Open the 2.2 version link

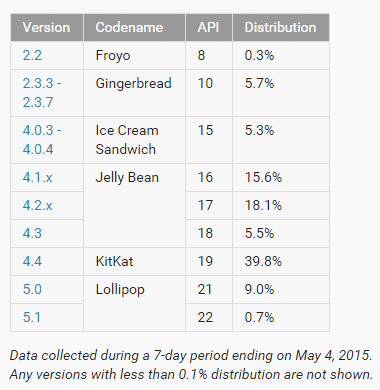32,55
